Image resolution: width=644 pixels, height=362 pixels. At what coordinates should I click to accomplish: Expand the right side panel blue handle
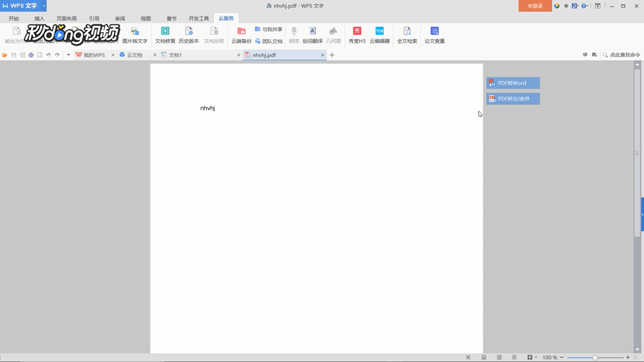pos(642,214)
